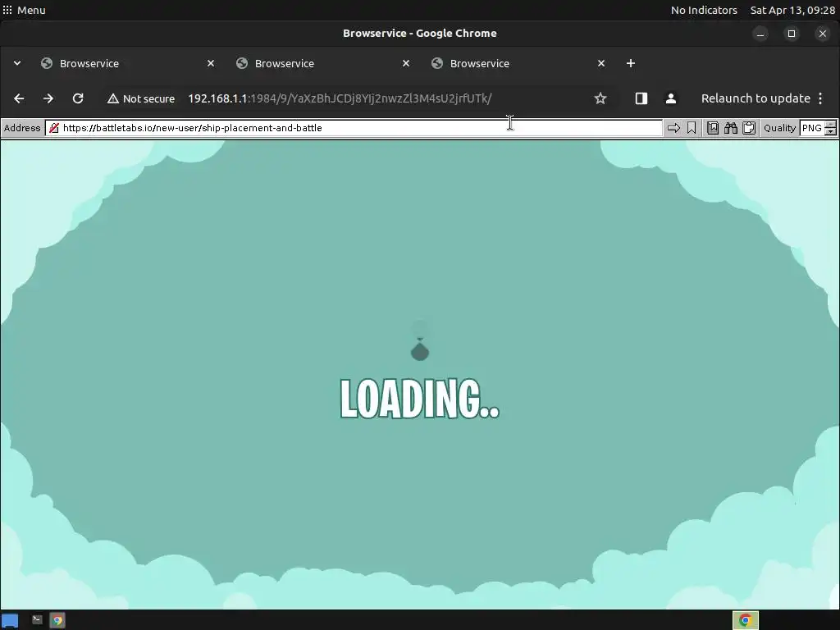
Task: Click Address label in Browservice bar
Action: coord(22,128)
